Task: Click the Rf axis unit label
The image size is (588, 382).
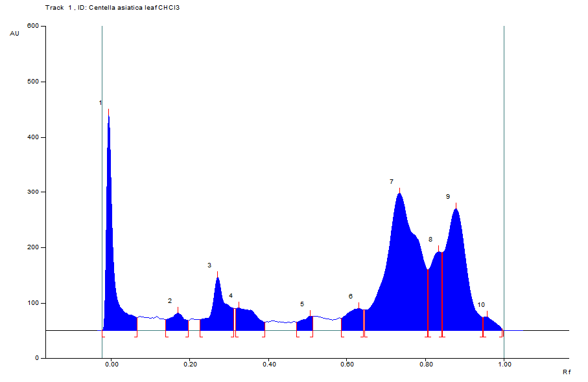Action: point(566,372)
